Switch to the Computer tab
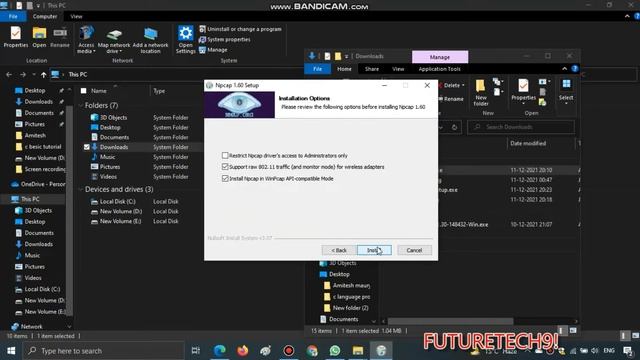The image size is (640, 360). click(45, 16)
